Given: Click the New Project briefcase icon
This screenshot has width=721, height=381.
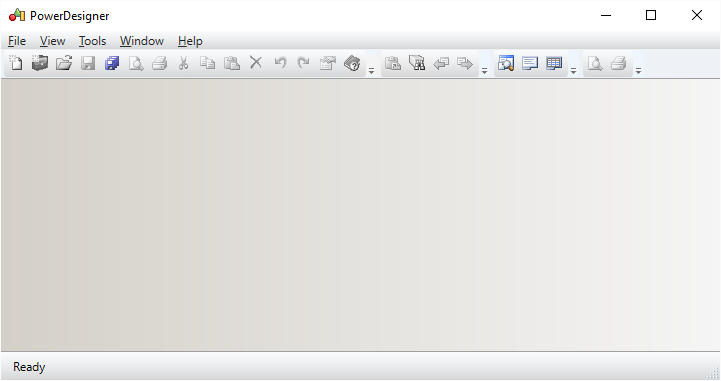Looking at the screenshot, I should [x=40, y=63].
